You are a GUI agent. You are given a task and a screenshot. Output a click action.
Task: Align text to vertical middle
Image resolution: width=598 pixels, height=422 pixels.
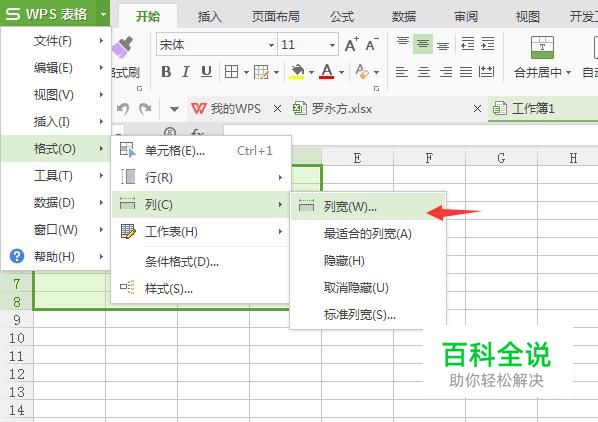(x=423, y=44)
